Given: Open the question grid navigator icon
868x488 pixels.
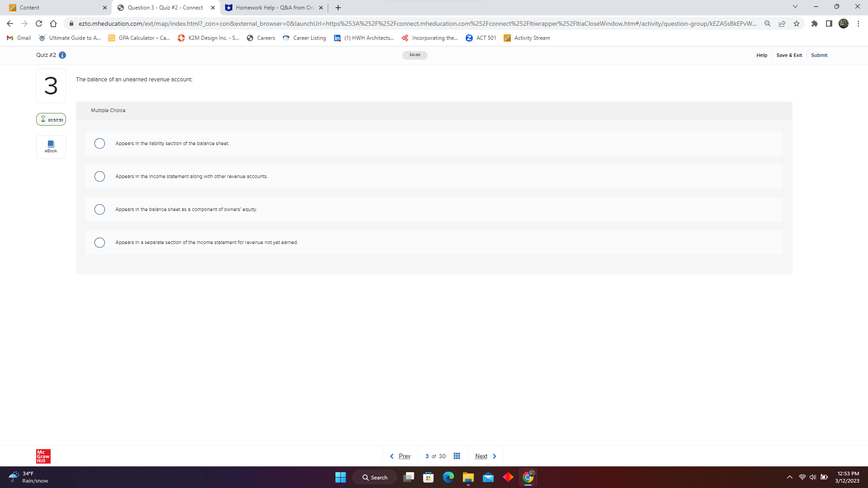Looking at the screenshot, I should pyautogui.click(x=457, y=456).
